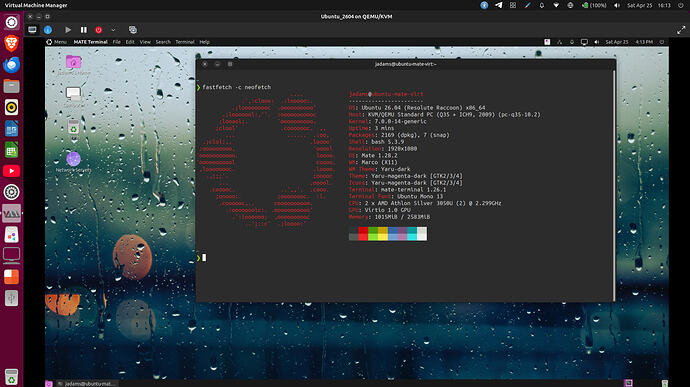This screenshot has width=690, height=387.
Task: Open the Help menu in MATE Terminal
Action: point(204,42)
